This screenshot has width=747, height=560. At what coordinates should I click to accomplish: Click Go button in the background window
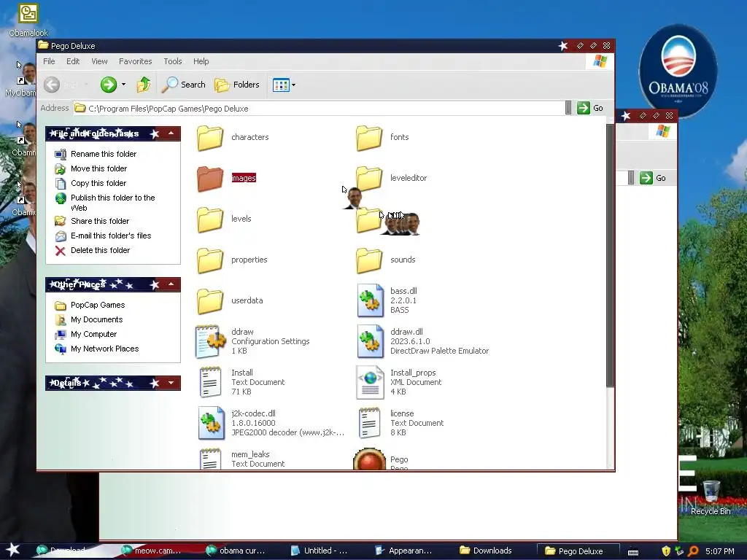click(x=653, y=178)
